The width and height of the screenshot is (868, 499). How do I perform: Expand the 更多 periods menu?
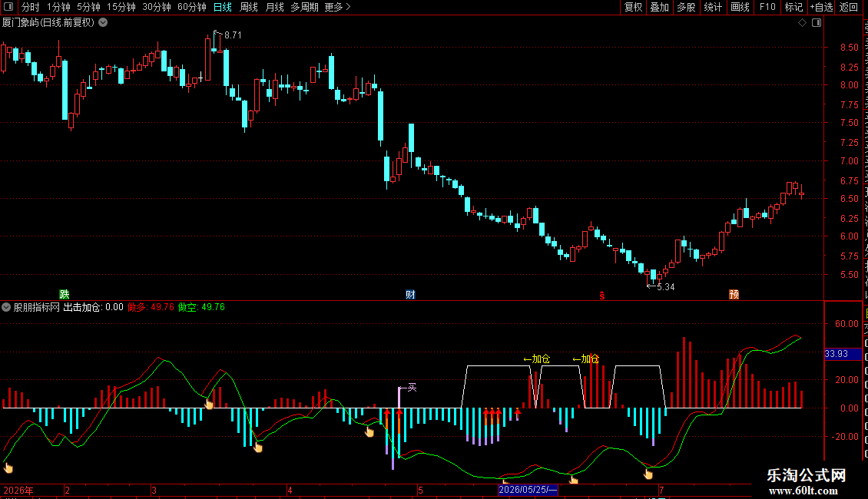(338, 7)
